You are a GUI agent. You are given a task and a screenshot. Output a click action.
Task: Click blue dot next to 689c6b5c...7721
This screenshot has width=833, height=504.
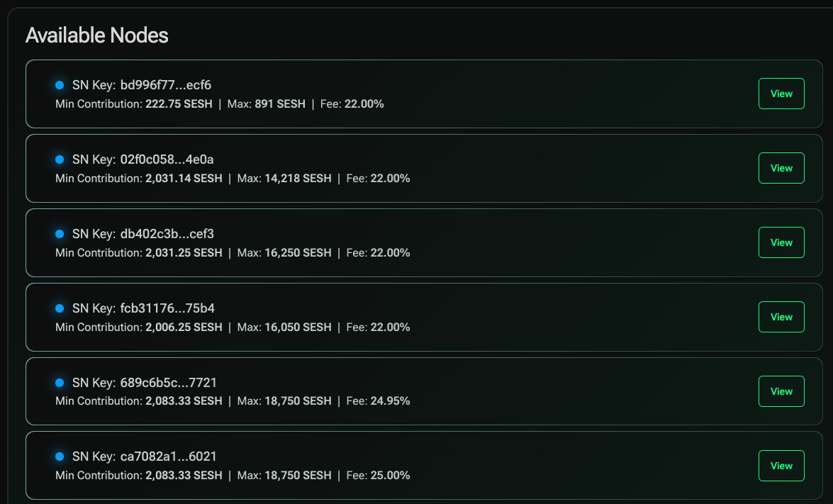(60, 382)
